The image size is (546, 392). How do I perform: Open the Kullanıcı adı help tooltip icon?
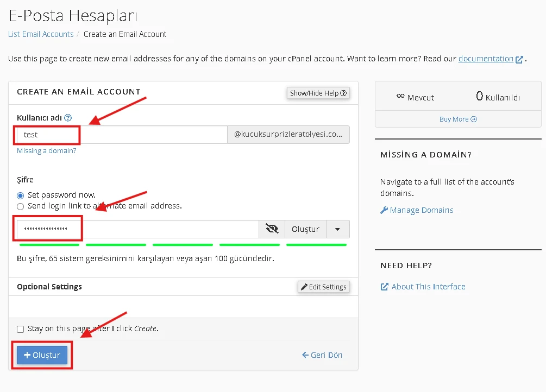tap(67, 117)
